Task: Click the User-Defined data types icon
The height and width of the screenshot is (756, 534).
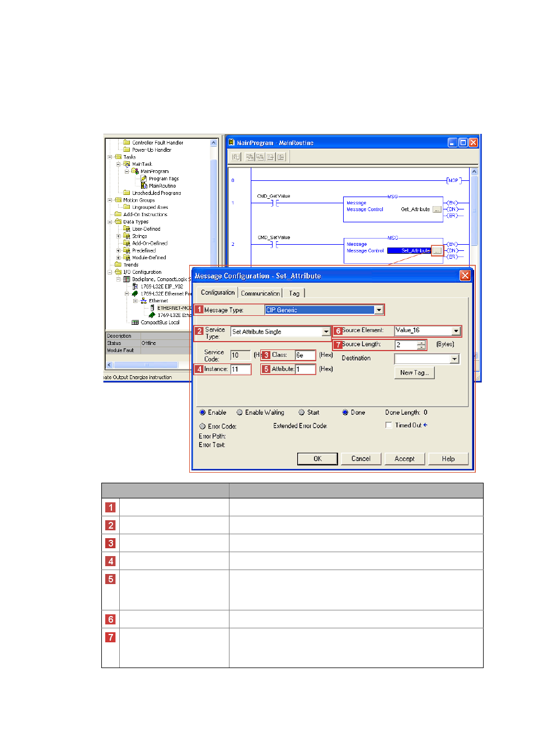Action: point(127,228)
